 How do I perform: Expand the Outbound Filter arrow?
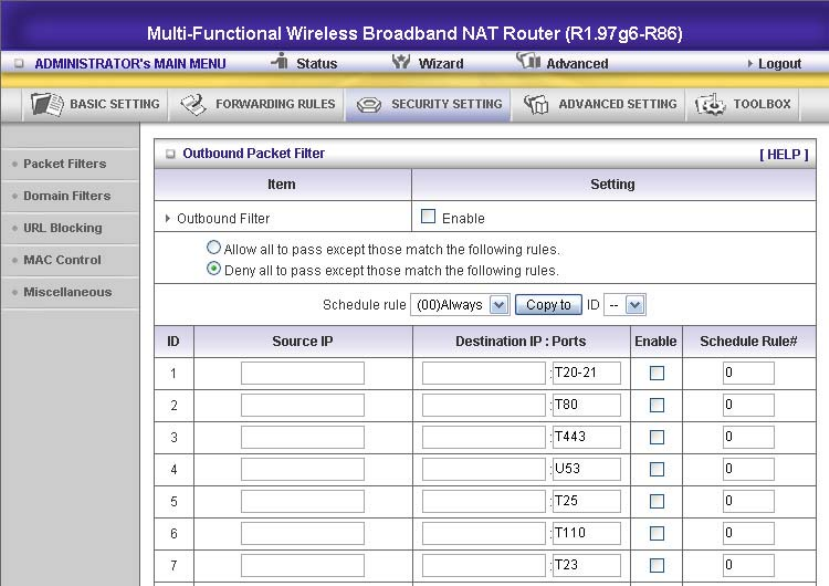pyautogui.click(x=168, y=218)
